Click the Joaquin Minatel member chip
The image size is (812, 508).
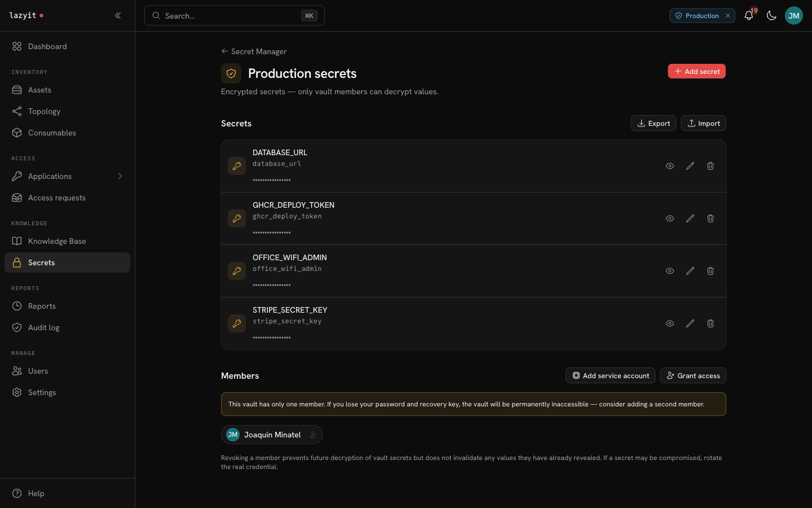point(272,435)
